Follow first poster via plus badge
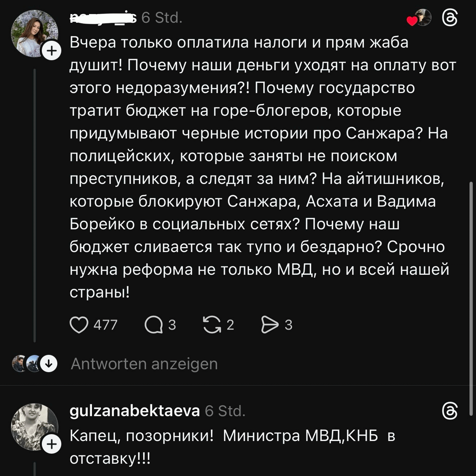The height and width of the screenshot is (476, 476). 52,51
